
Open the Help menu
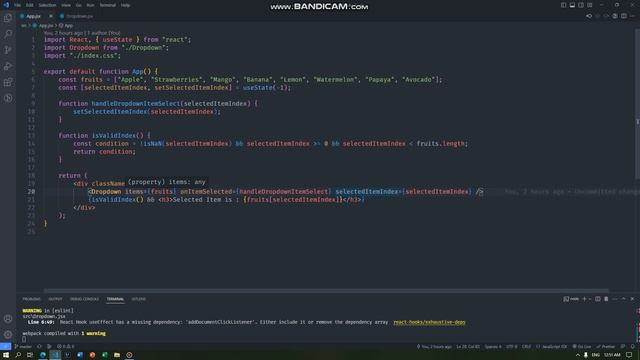coord(125,5)
